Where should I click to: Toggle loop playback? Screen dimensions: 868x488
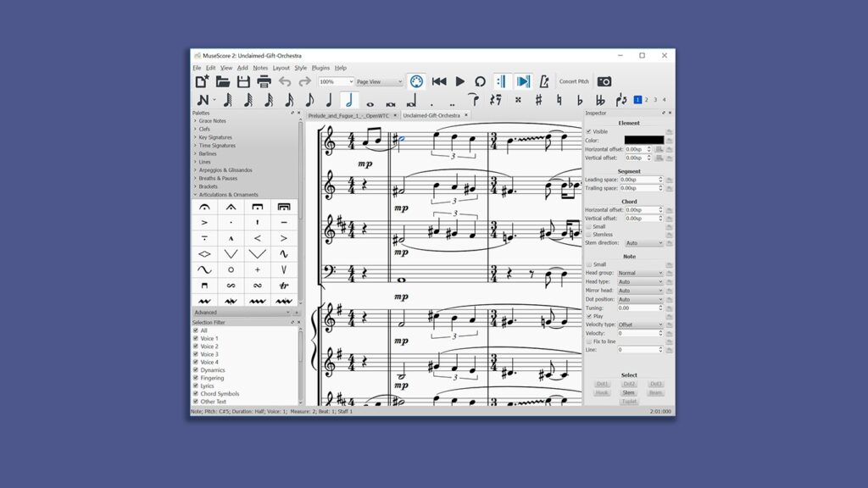point(480,81)
